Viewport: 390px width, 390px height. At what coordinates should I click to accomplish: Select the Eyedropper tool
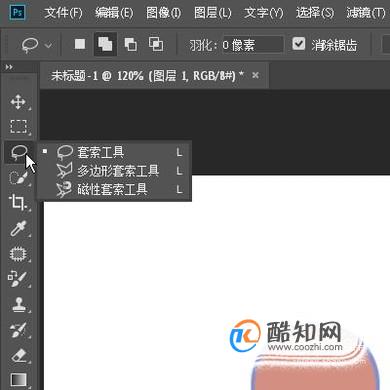18,228
